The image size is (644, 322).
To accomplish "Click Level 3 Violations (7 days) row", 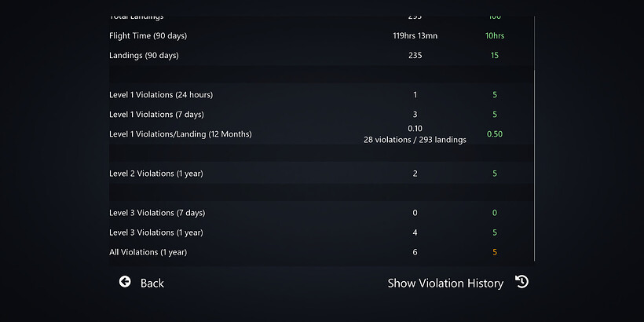I will tap(156, 213).
